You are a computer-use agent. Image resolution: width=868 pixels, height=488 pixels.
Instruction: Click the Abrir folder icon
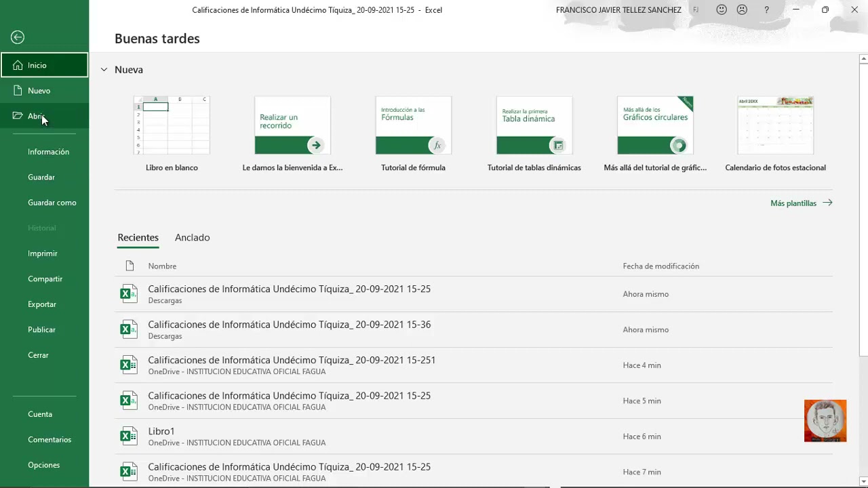(18, 116)
